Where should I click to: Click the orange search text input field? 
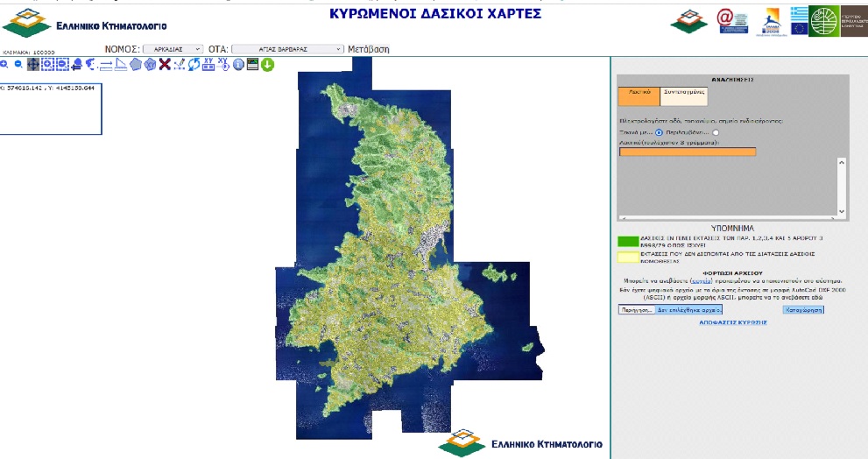pyautogui.click(x=687, y=152)
